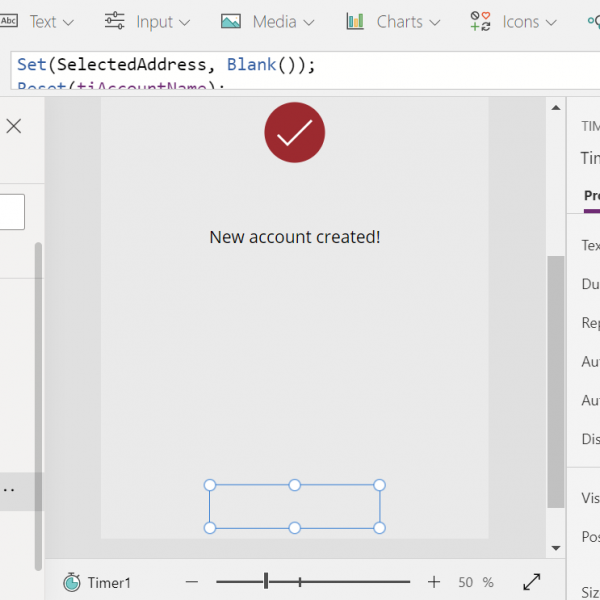The image size is (600, 600).
Task: Click into the formula bar
Action: point(300,66)
